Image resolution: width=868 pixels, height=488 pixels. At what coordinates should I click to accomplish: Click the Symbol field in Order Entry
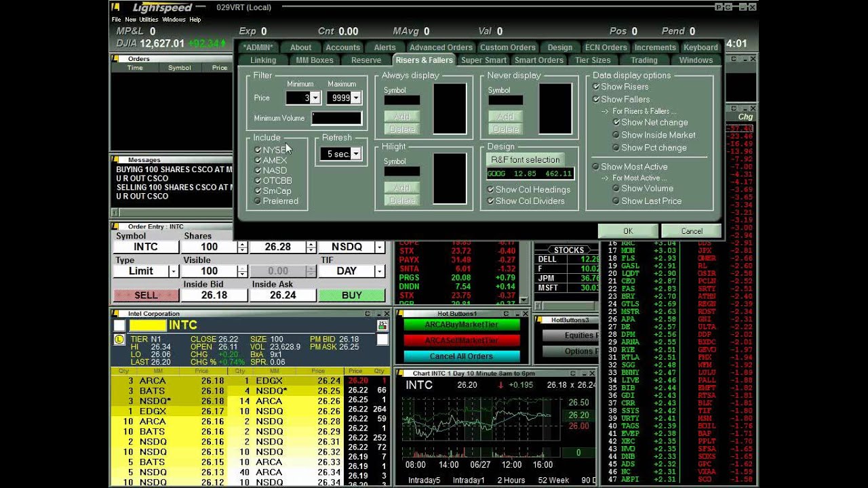tap(146, 247)
